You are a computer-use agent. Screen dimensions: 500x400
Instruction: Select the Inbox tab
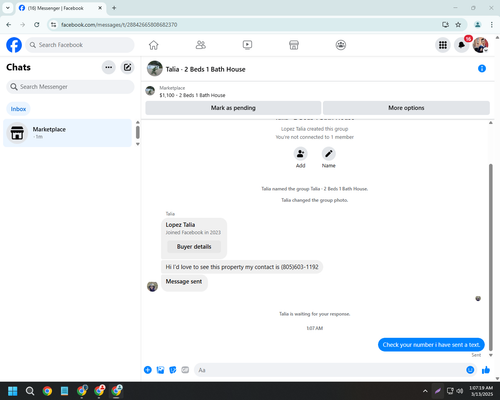18,109
